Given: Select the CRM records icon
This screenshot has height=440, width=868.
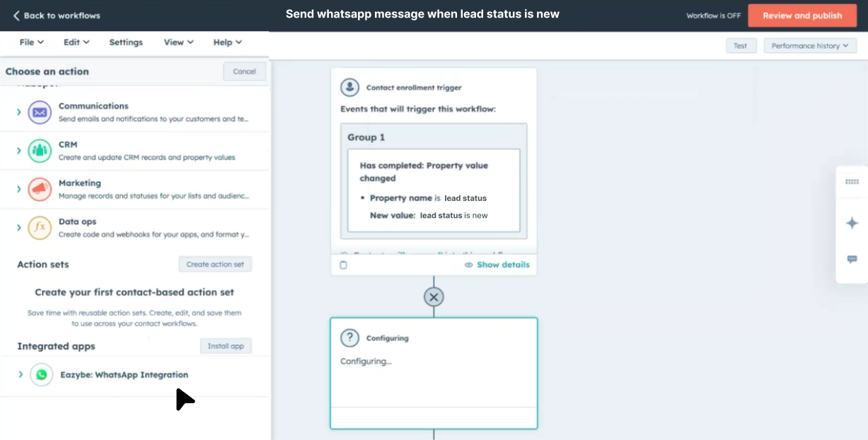Looking at the screenshot, I should point(39,150).
